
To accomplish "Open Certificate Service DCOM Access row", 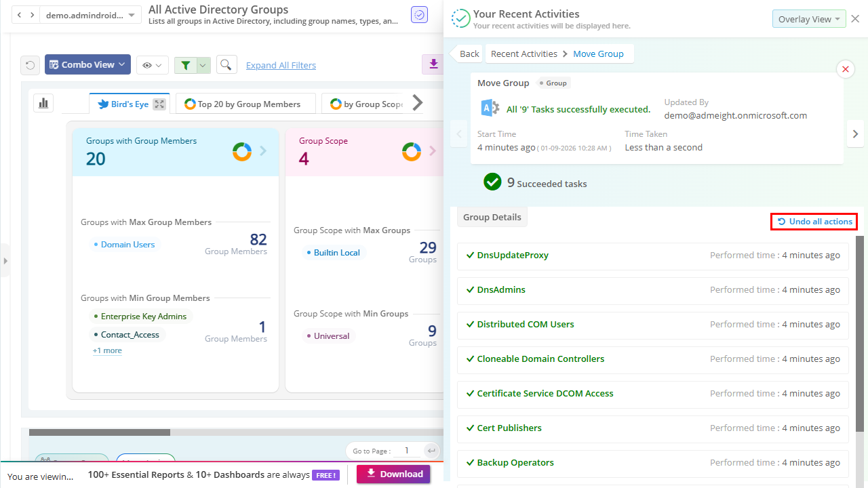I will tap(653, 394).
